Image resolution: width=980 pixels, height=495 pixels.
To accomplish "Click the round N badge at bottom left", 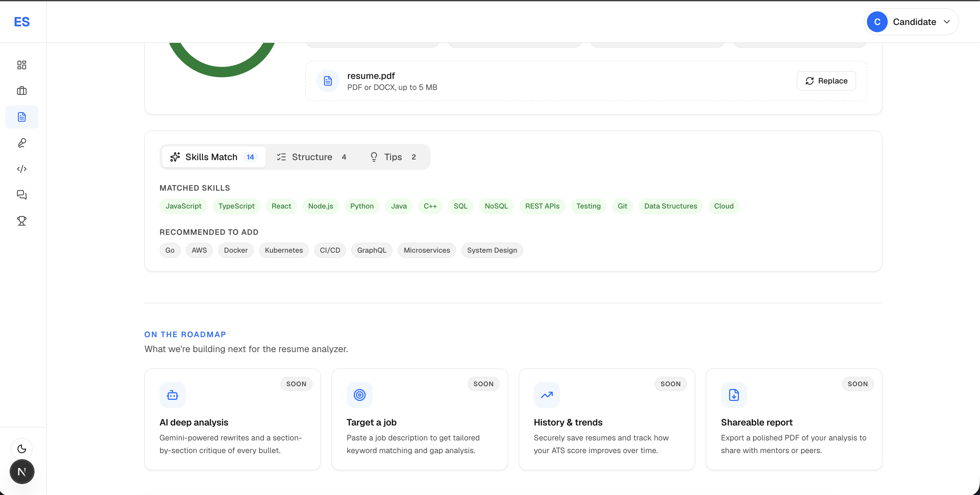I will (22, 472).
